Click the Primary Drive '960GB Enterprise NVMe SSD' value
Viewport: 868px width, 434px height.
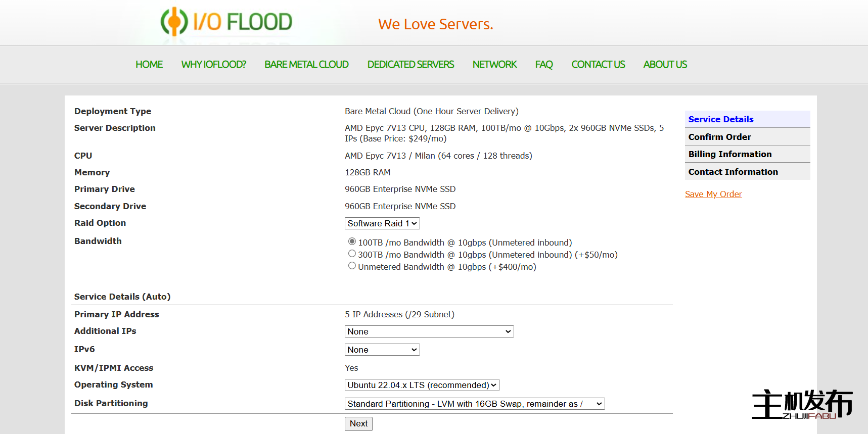(400, 189)
